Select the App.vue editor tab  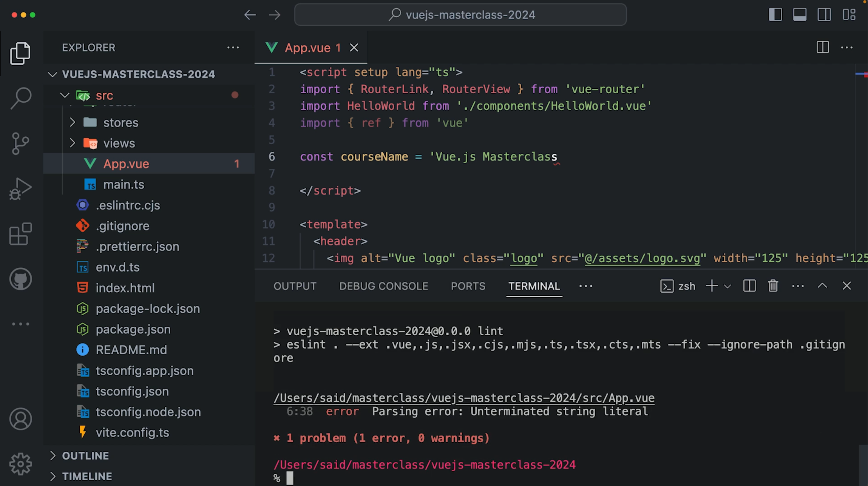[311, 48]
